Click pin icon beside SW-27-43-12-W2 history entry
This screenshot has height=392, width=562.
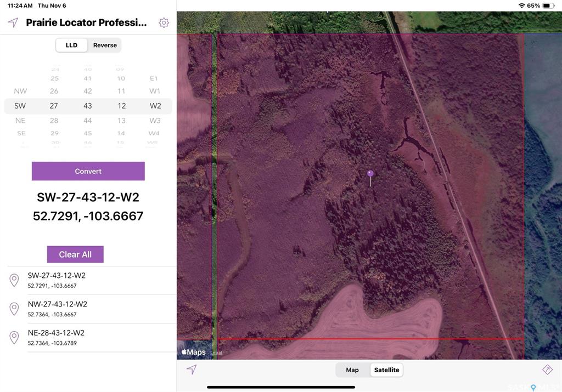[x=15, y=281]
